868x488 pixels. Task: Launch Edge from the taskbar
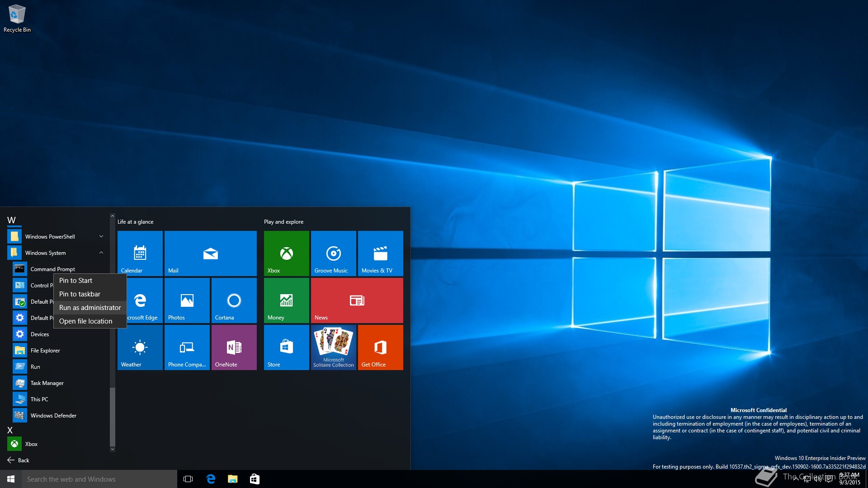point(211,479)
